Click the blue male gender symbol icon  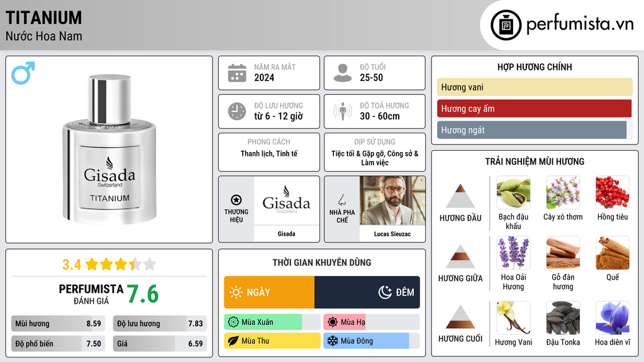[23, 73]
